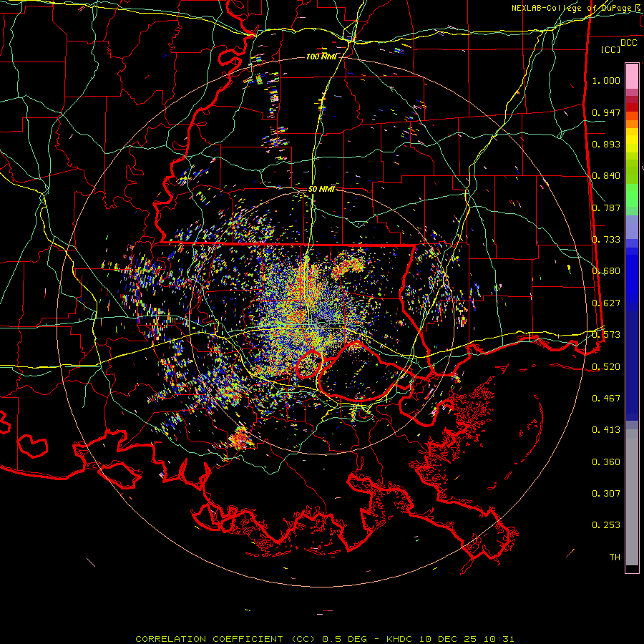The width and height of the screenshot is (644, 644).
Task: Click the bright green color bar segment
Action: pyautogui.click(x=632, y=195)
